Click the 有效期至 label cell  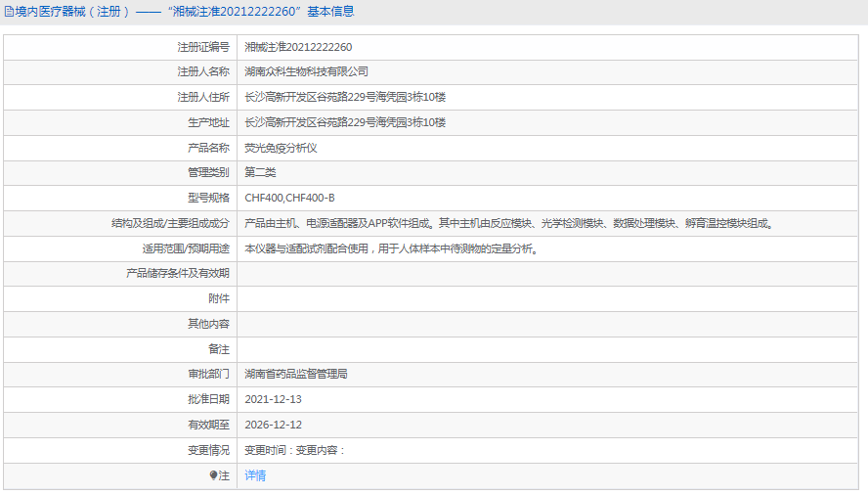tap(120, 426)
